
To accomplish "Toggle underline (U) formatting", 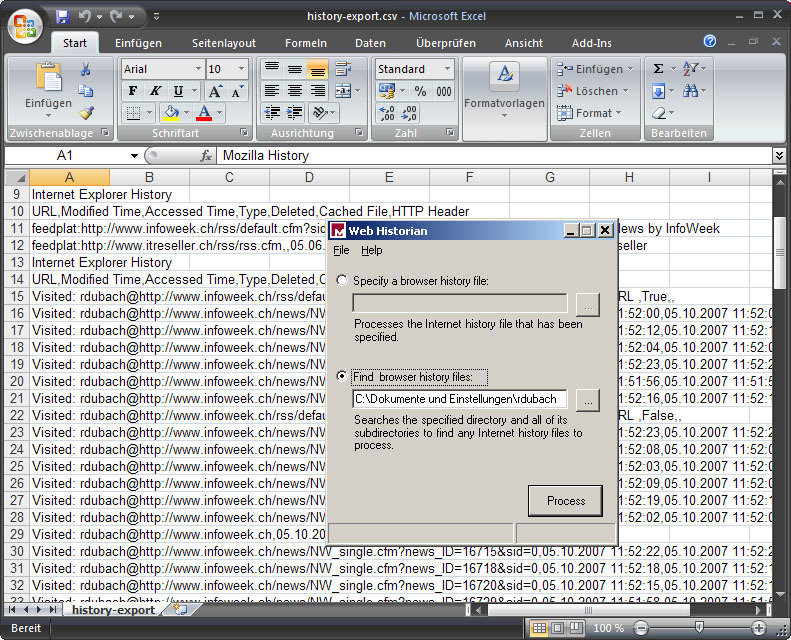I will click(178, 91).
